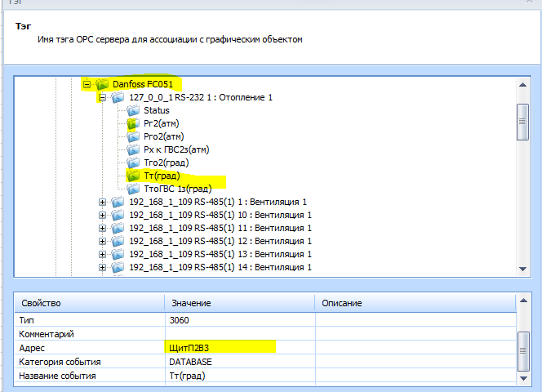Expand the RS-485(1) 14 : Вентиляция 1 node
Viewport: 542px width, 392px height.
pyautogui.click(x=102, y=267)
